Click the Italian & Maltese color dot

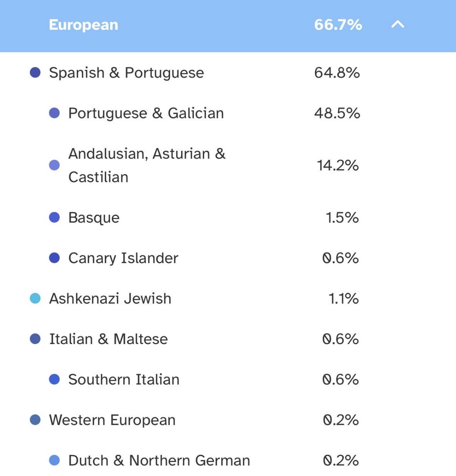pyautogui.click(x=35, y=339)
